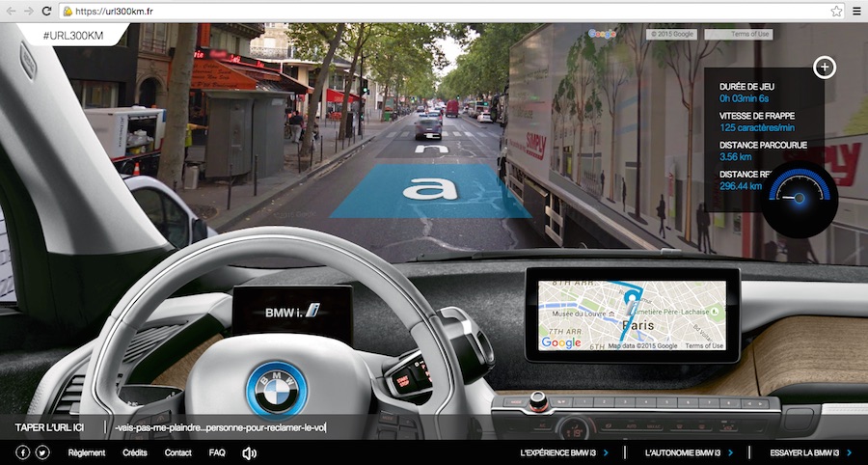Click the 125 caractères/min typing speed value

click(x=757, y=128)
